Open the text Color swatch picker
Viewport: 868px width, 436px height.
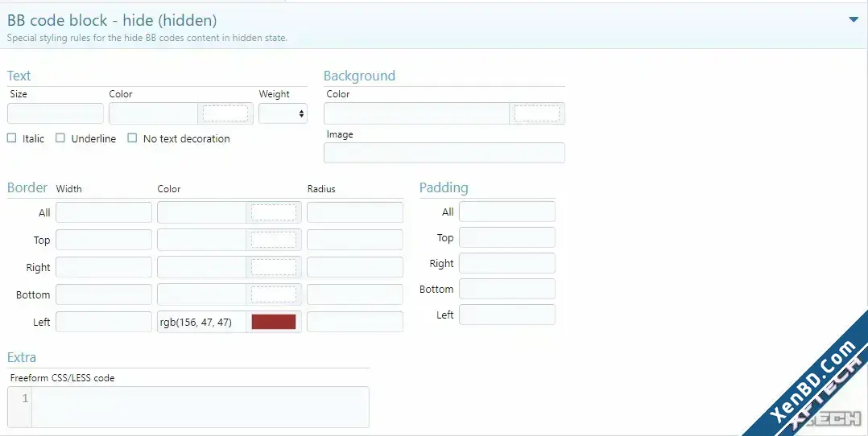[x=225, y=113]
